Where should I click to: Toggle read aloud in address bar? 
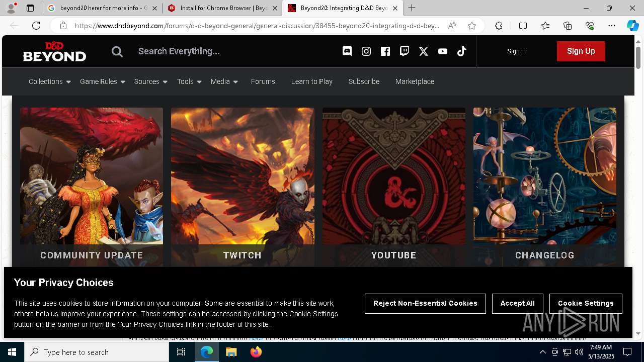tap(452, 26)
